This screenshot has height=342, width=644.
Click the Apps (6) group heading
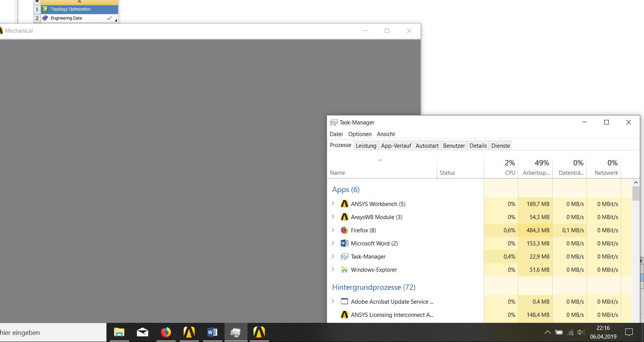point(346,189)
